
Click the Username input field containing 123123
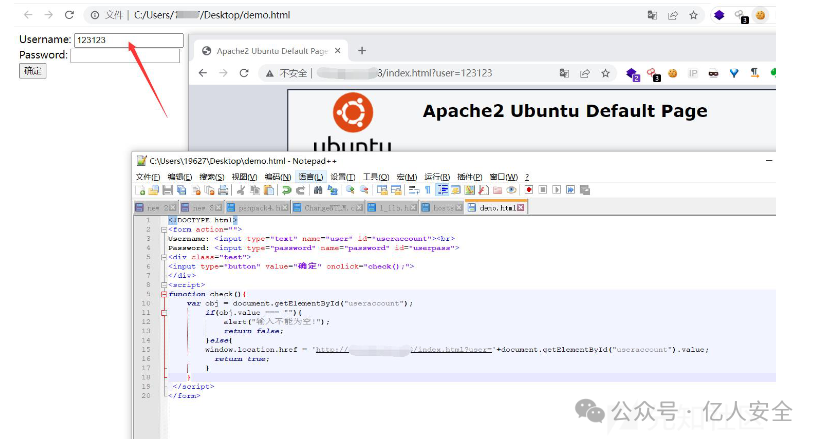tap(129, 40)
